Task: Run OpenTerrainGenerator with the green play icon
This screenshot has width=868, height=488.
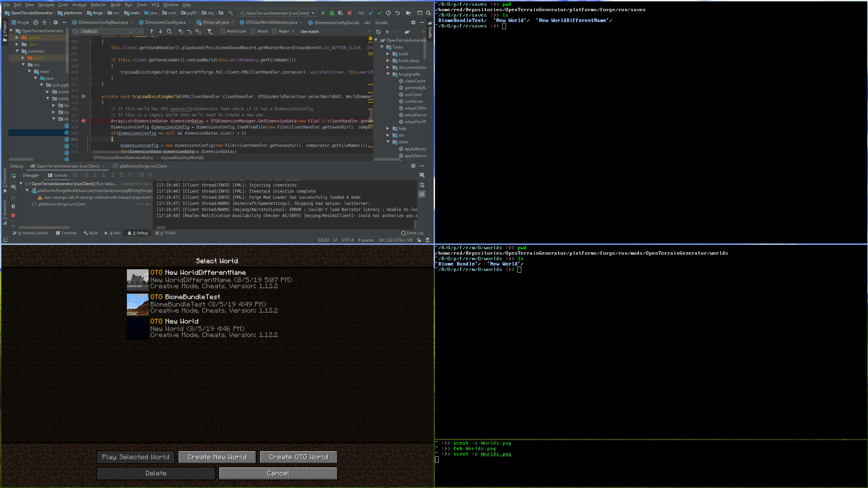Action: (x=323, y=13)
